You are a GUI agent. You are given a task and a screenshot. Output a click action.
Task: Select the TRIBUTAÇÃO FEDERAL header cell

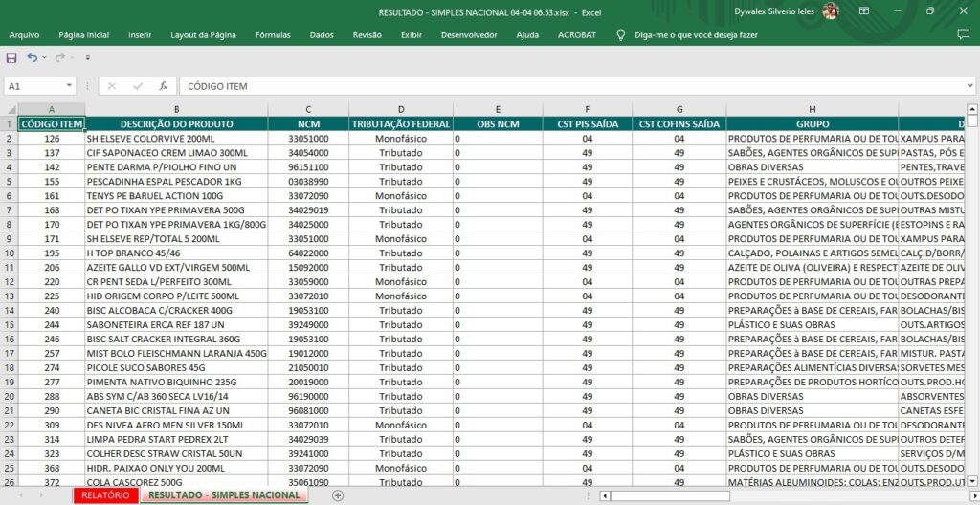(400, 124)
